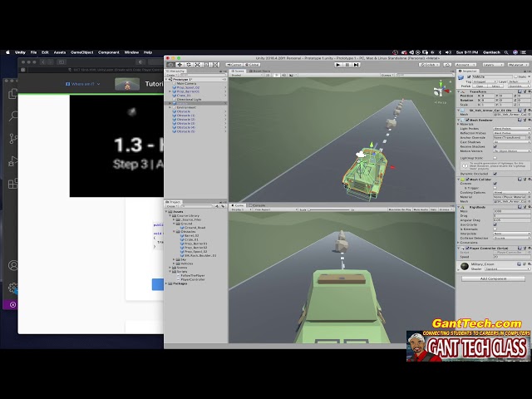Toggle scene lighting button
This screenshot has width=532, height=399.
[x=276, y=75]
